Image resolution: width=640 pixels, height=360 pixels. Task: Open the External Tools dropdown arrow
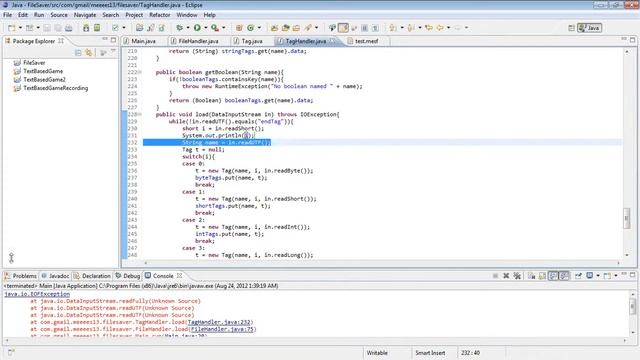224,28
